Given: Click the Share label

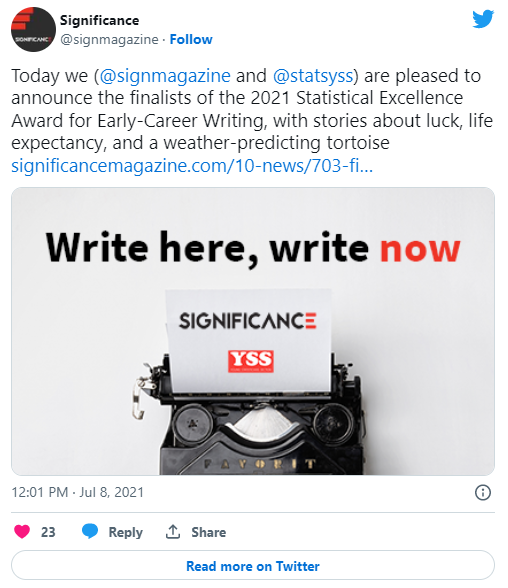Looking at the screenshot, I should [x=209, y=532].
